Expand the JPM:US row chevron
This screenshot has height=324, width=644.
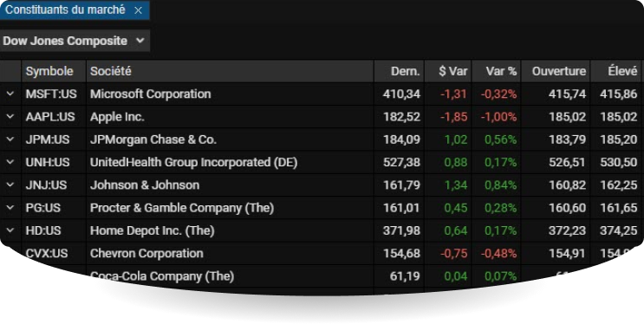tap(10, 139)
